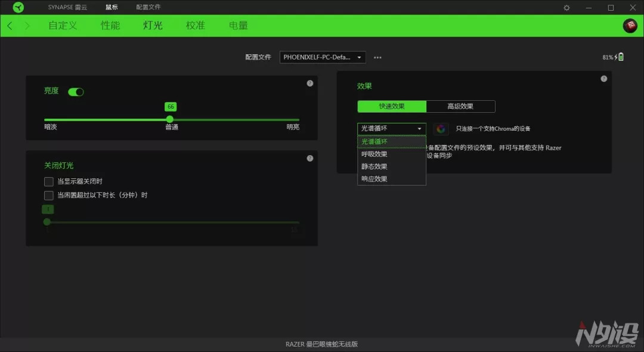Click the back navigation arrow

[10, 26]
